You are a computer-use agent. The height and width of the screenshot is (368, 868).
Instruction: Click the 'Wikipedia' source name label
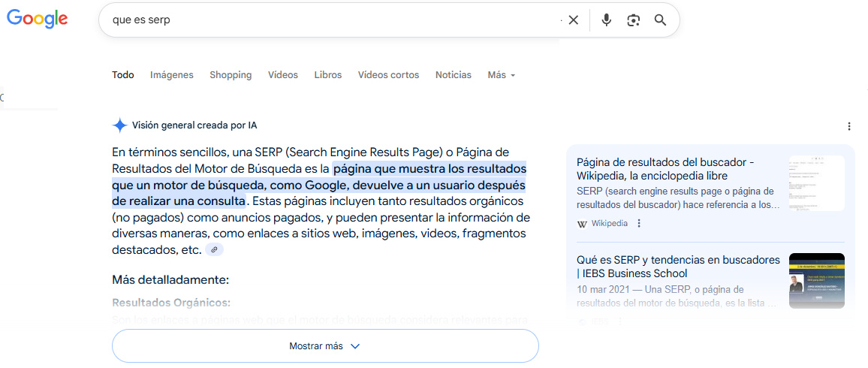click(610, 224)
